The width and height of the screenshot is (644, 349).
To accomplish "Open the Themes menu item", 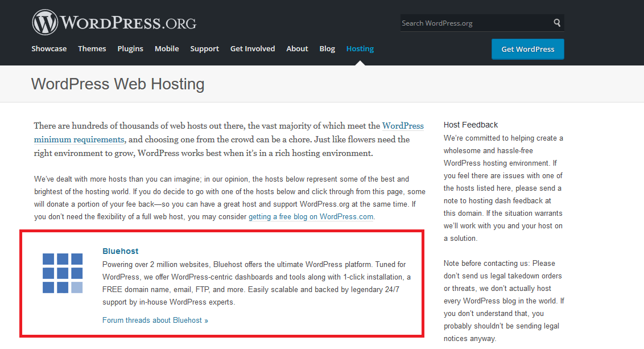I will click(x=92, y=48).
